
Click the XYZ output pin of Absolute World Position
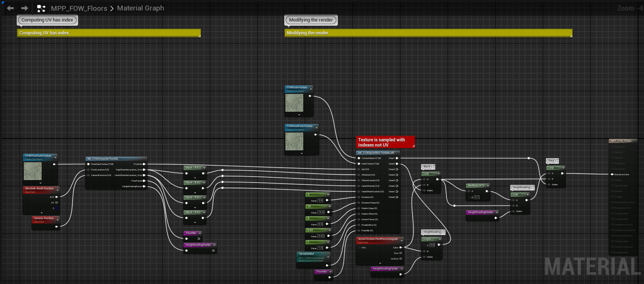tap(56, 197)
